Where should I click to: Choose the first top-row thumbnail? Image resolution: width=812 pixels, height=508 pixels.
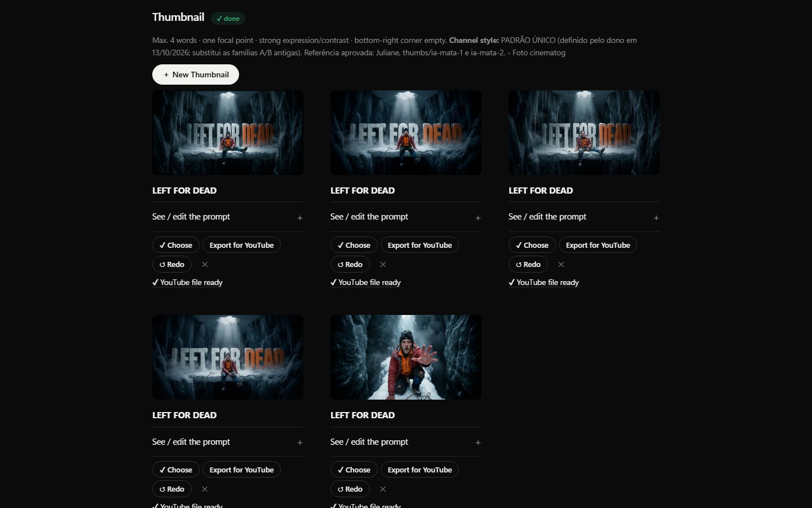176,245
